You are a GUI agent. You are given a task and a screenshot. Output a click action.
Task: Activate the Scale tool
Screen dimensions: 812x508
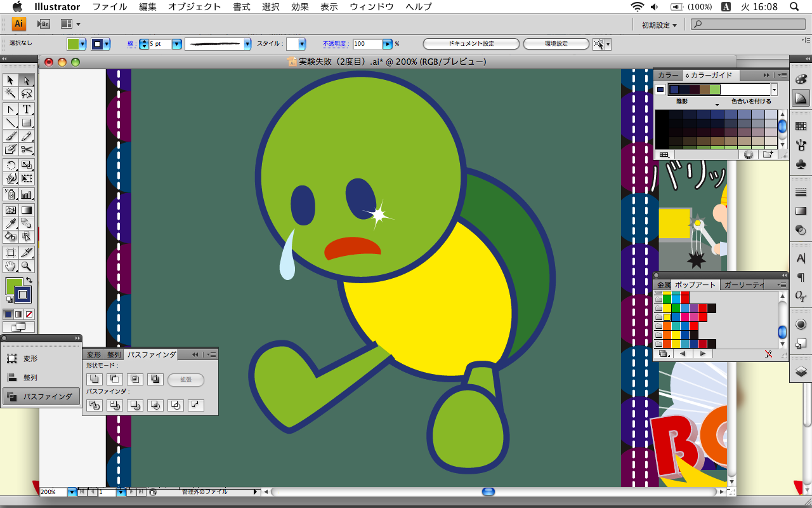pyautogui.click(x=27, y=165)
